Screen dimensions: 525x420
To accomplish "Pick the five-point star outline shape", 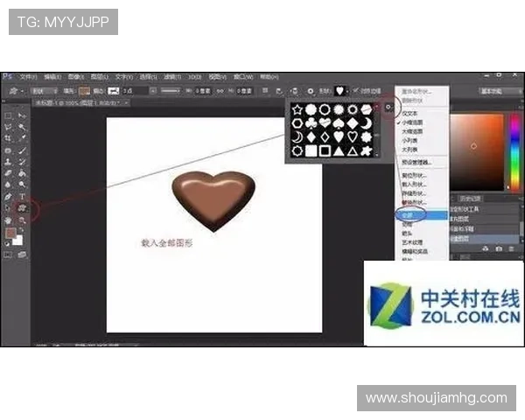I will 297,109.
